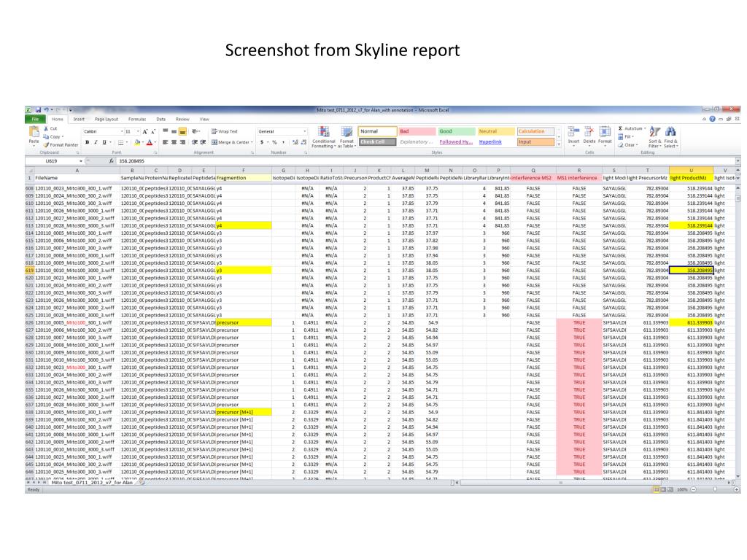The width and height of the screenshot is (747, 560).
Task: Switch to the Formulas tab
Action: (x=137, y=119)
